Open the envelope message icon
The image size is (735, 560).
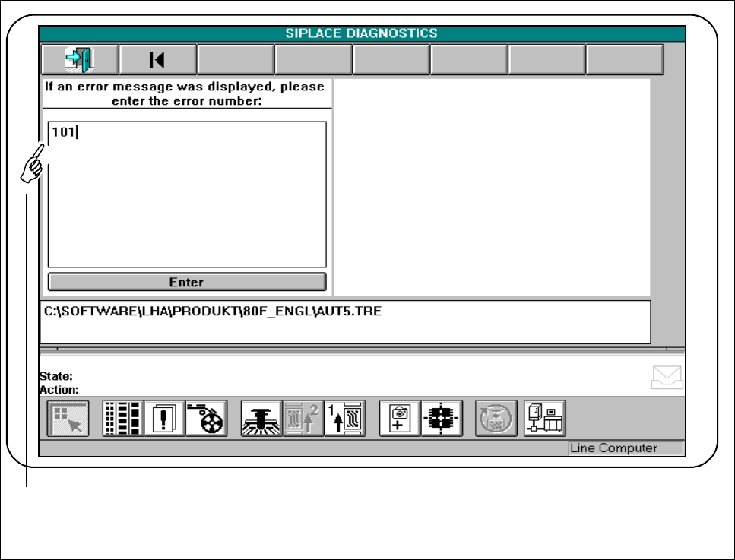(667, 377)
